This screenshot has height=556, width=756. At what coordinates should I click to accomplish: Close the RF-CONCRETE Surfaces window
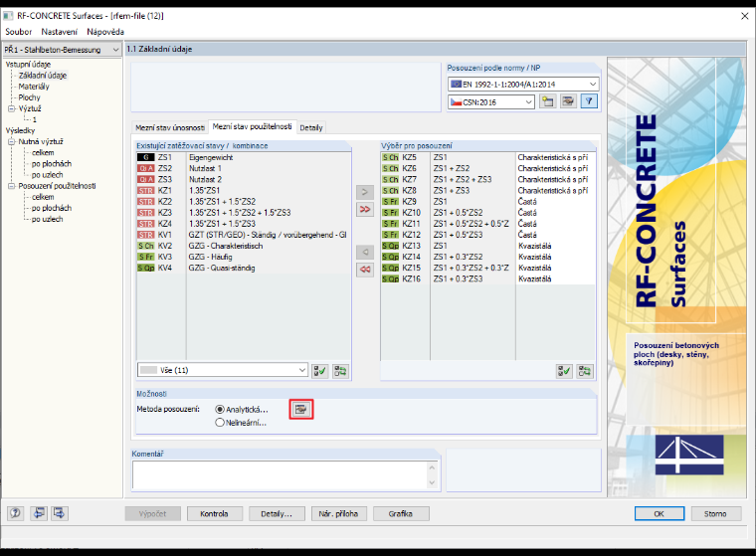click(744, 16)
